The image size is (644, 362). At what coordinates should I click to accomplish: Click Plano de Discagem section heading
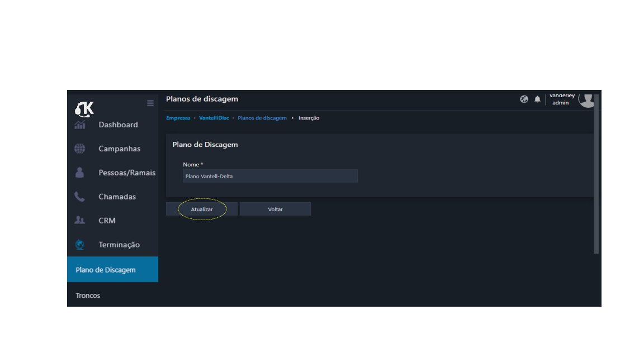(x=205, y=145)
